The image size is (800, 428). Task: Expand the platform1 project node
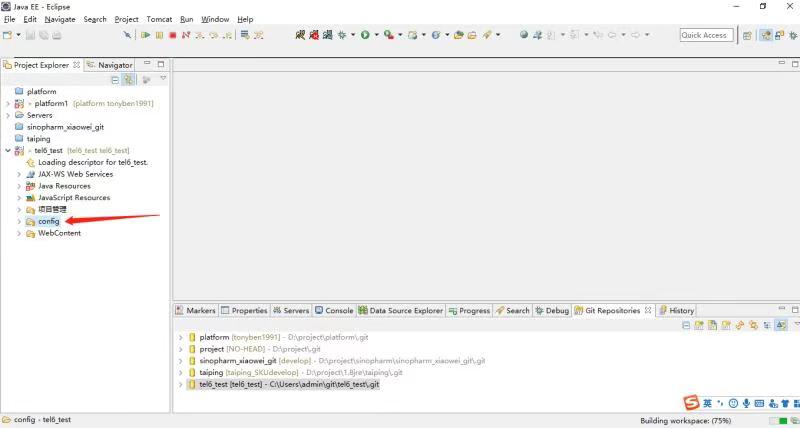[8, 104]
